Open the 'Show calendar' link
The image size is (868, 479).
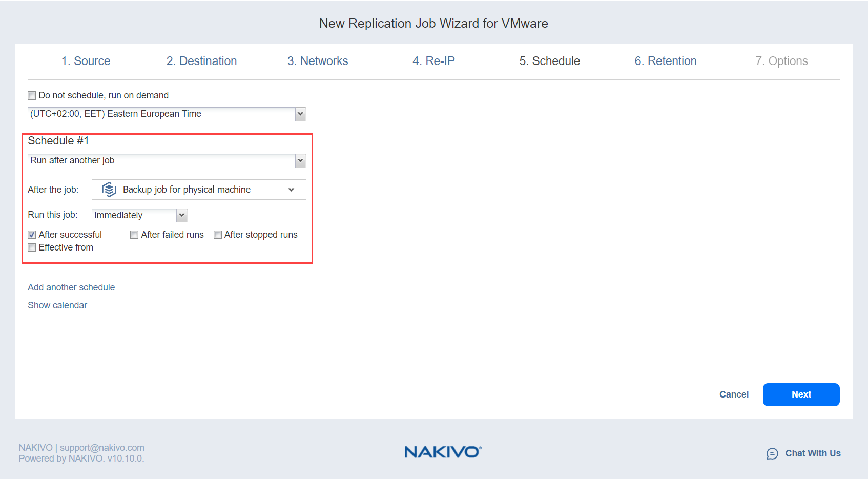57,305
